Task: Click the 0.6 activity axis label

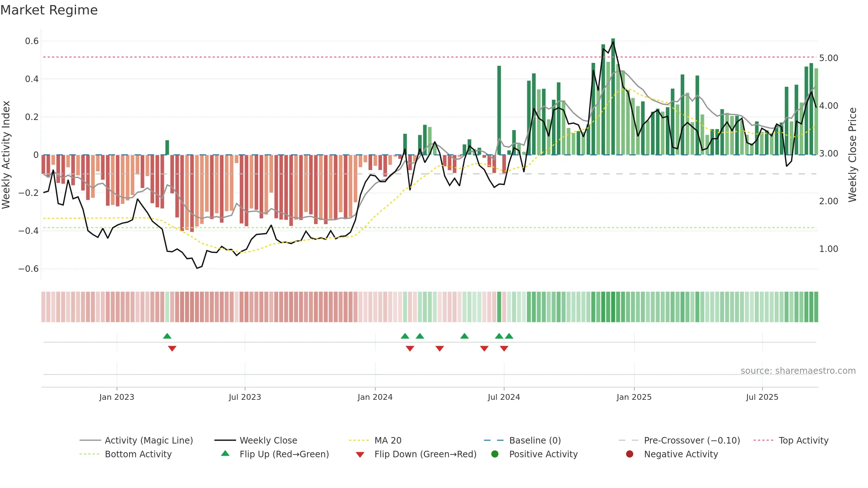Action: tap(32, 41)
